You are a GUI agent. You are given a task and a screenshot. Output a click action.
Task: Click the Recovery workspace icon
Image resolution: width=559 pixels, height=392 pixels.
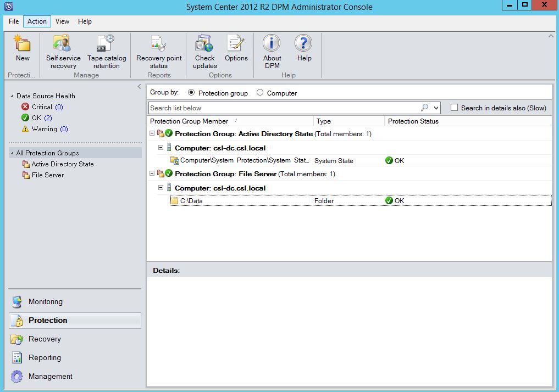(16, 339)
